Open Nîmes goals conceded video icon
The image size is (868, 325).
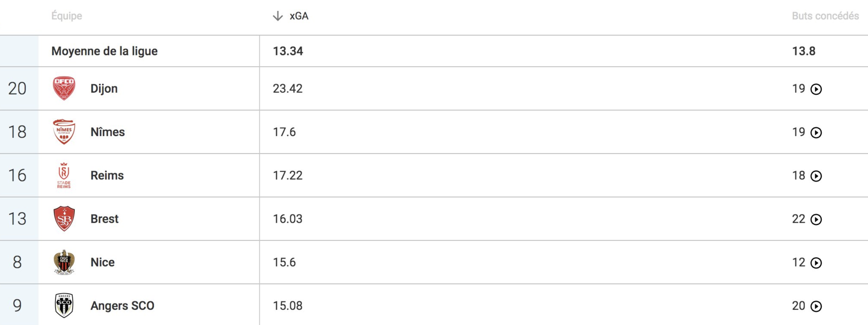click(816, 133)
